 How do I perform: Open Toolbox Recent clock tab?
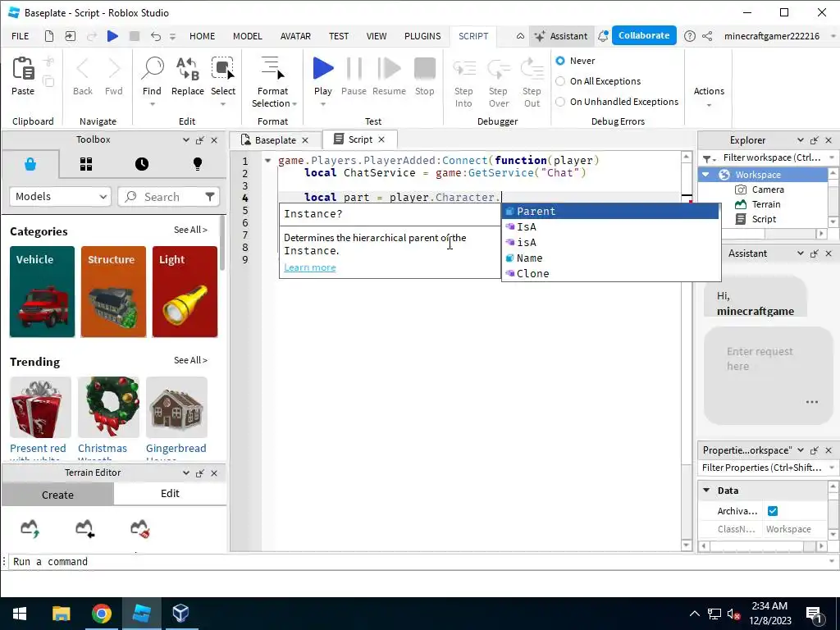tap(142, 164)
